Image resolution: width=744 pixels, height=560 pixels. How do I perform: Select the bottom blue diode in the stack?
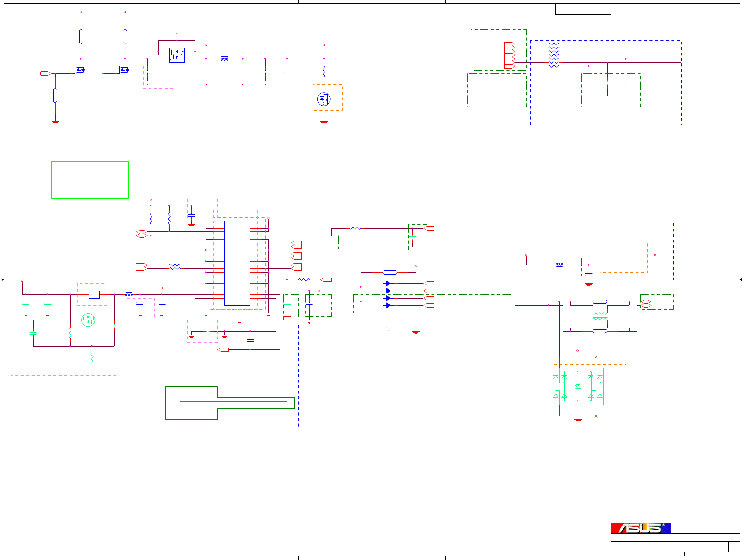pos(387,305)
